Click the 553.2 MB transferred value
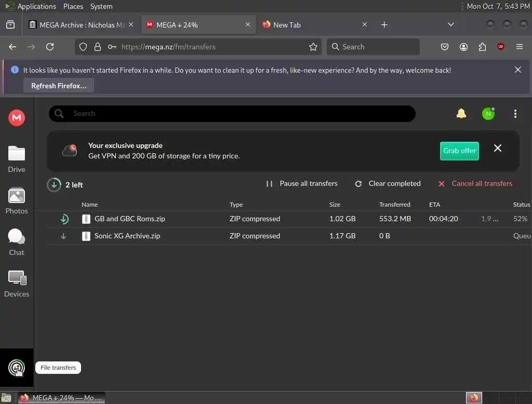This screenshot has width=532, height=404. 395,219
